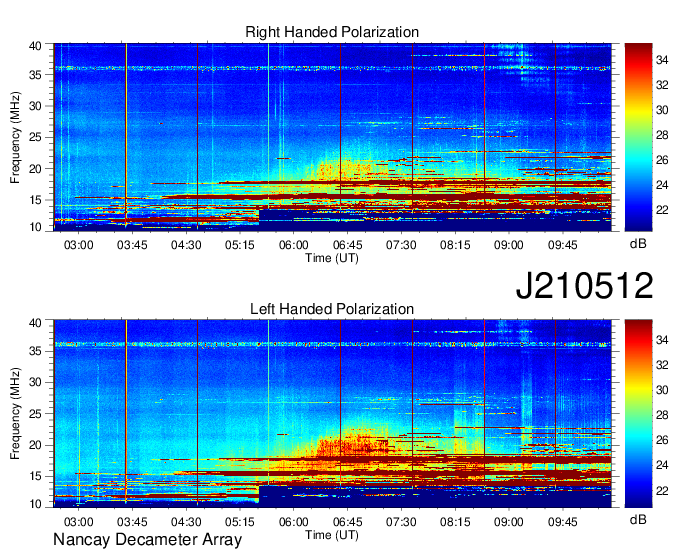The width and height of the screenshot is (680, 552).
Task: Click the 24 dB mark on Left Handed colorbar
Action: pos(662,465)
